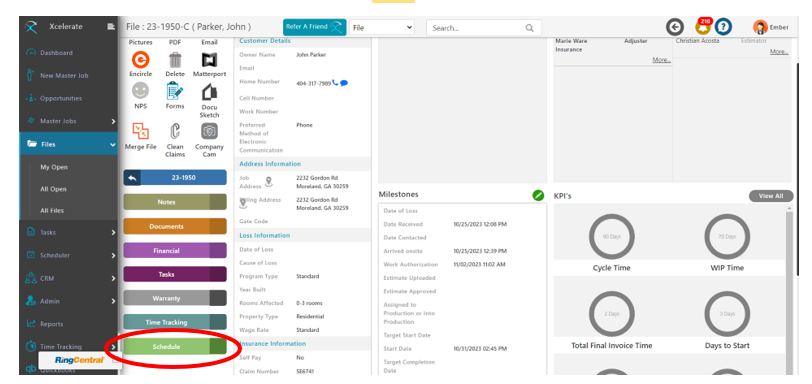Open the Documents section button
812x384 pixels.
(175, 226)
